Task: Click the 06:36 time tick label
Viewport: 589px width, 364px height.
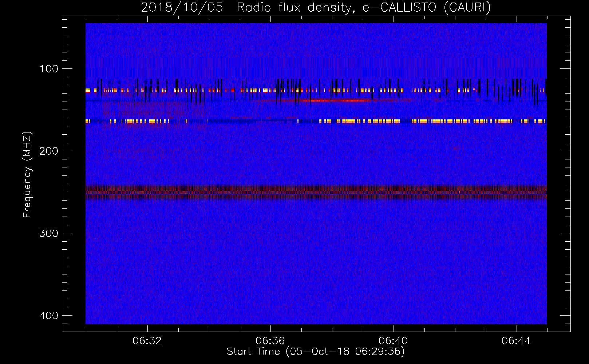Action: (x=270, y=341)
